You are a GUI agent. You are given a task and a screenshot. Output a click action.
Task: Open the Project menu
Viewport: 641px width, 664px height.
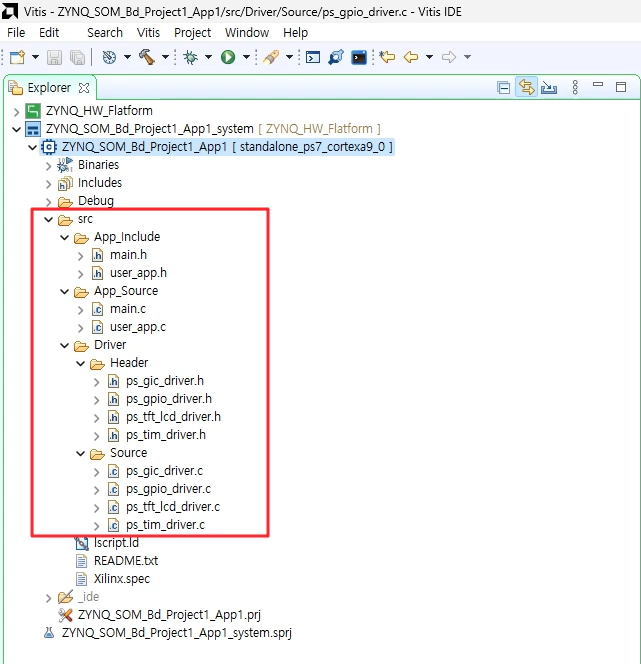point(193,33)
